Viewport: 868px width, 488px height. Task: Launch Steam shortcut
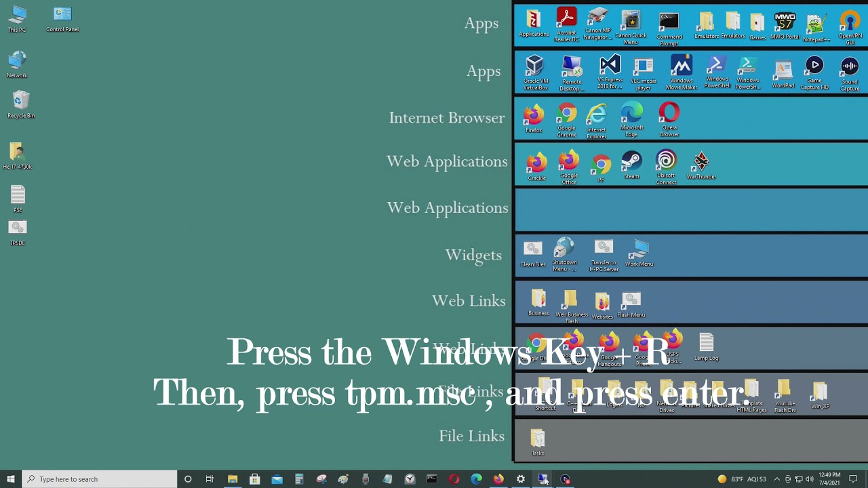coord(631,166)
